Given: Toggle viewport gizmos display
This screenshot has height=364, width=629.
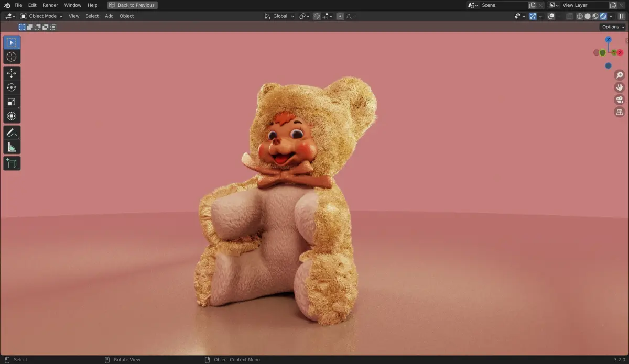Looking at the screenshot, I should [x=533, y=16].
